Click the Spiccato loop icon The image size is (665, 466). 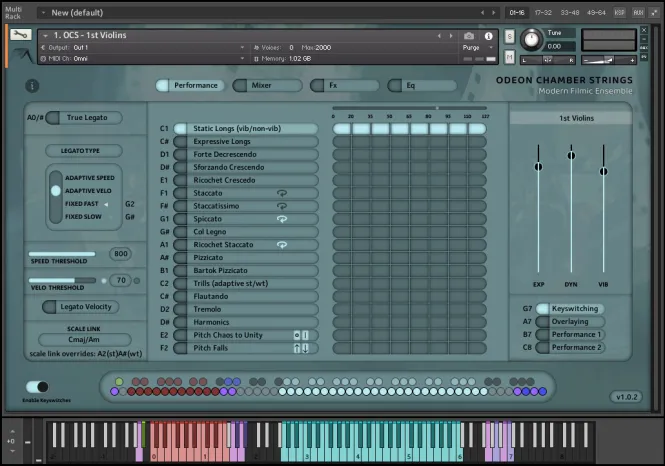click(282, 218)
